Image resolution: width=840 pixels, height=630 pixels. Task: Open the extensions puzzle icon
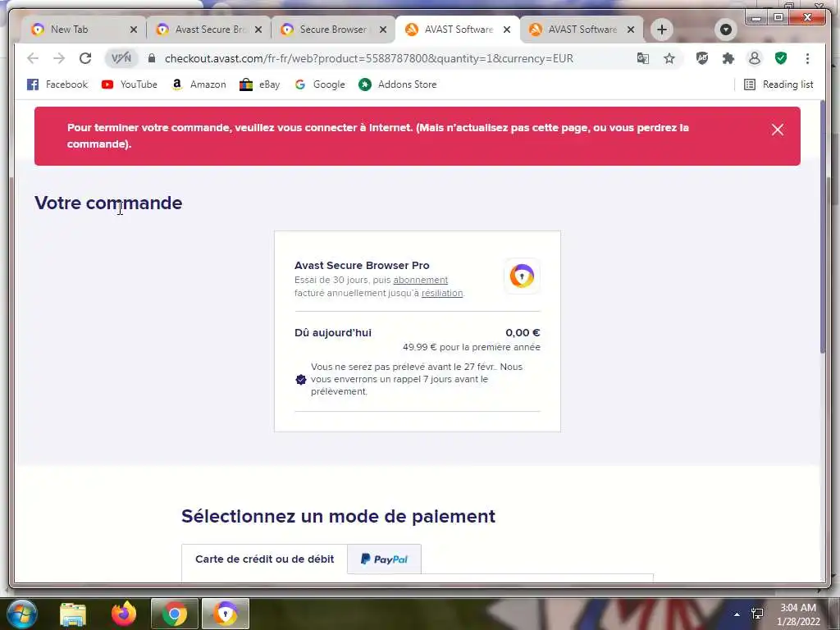(728, 58)
